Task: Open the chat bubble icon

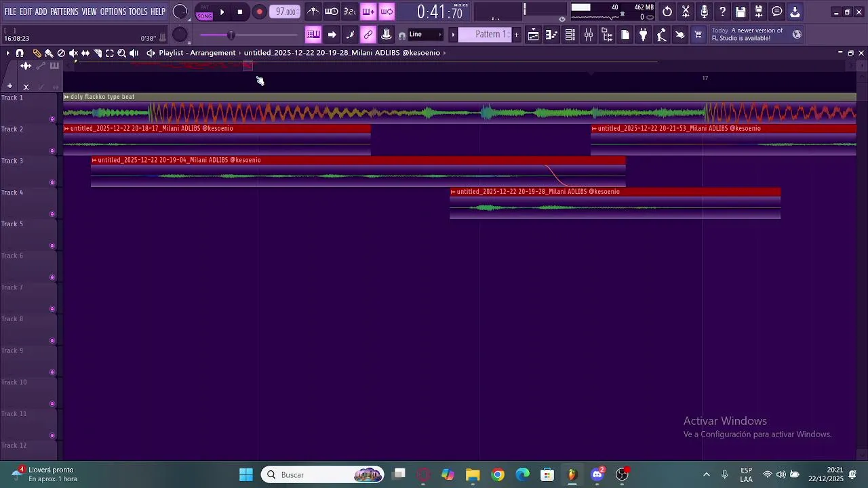Action: coord(777,12)
